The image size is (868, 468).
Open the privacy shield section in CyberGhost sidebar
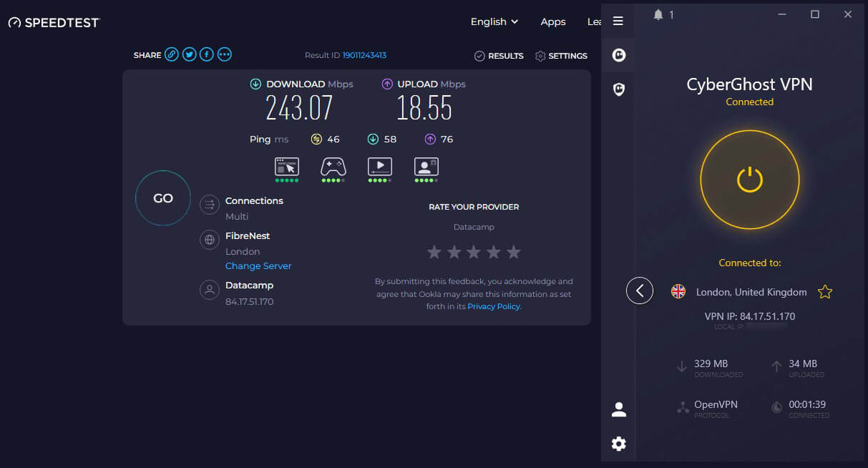coord(618,89)
